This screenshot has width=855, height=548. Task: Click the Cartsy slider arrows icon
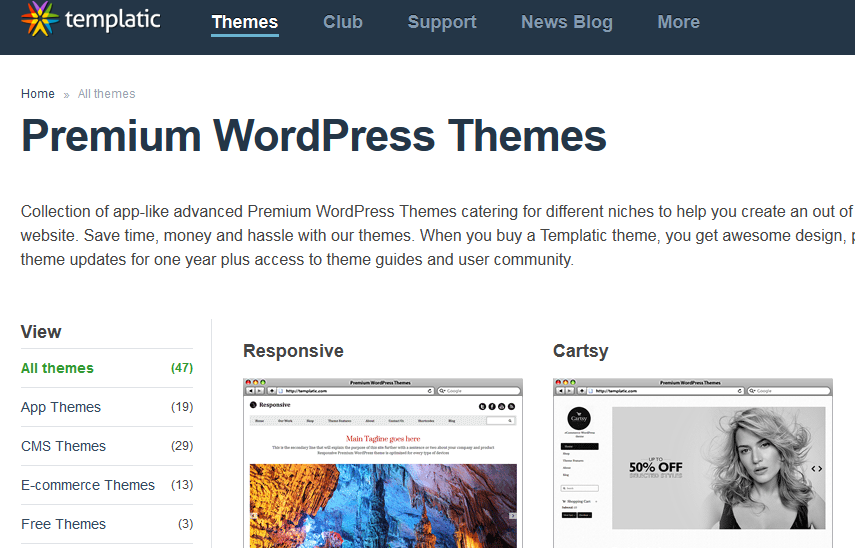click(816, 468)
